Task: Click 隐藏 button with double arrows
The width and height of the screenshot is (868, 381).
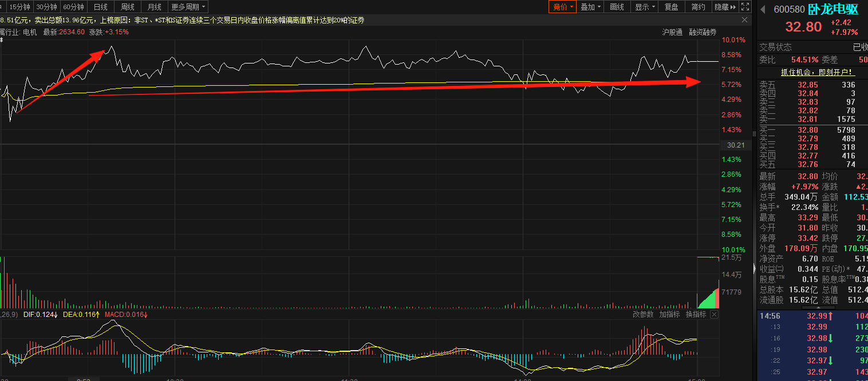Action: [x=725, y=7]
